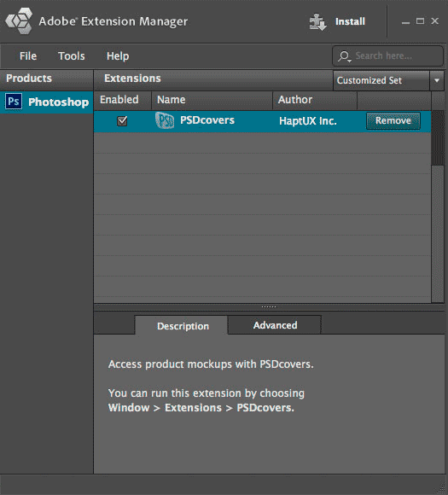Screen dimensions: 448x495
Task: Open the Tools menu
Action: [72, 56]
